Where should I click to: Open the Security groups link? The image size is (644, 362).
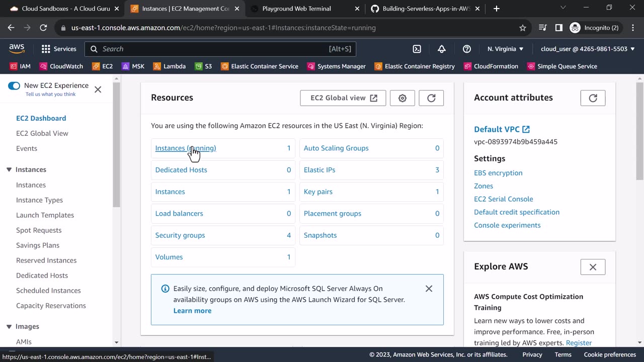tap(180, 235)
